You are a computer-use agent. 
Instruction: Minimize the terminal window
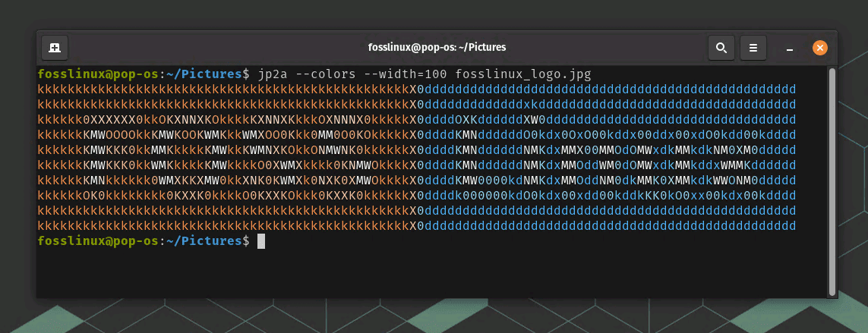[790, 48]
